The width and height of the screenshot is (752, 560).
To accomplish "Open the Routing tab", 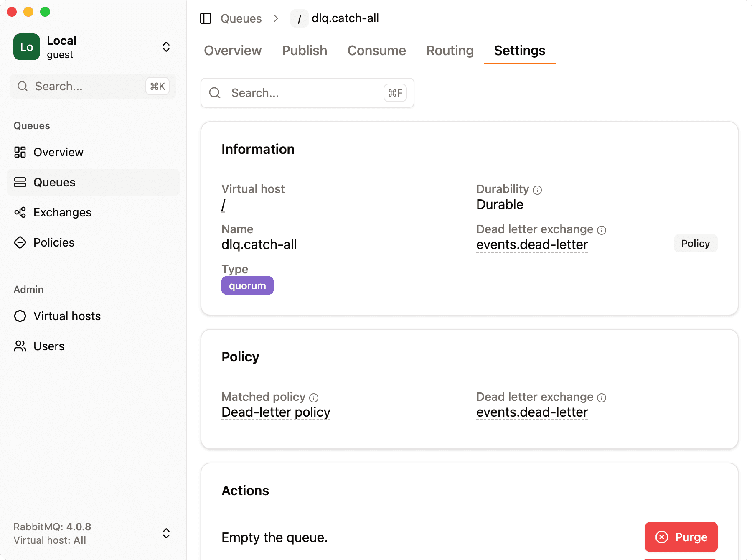I will pos(450,51).
